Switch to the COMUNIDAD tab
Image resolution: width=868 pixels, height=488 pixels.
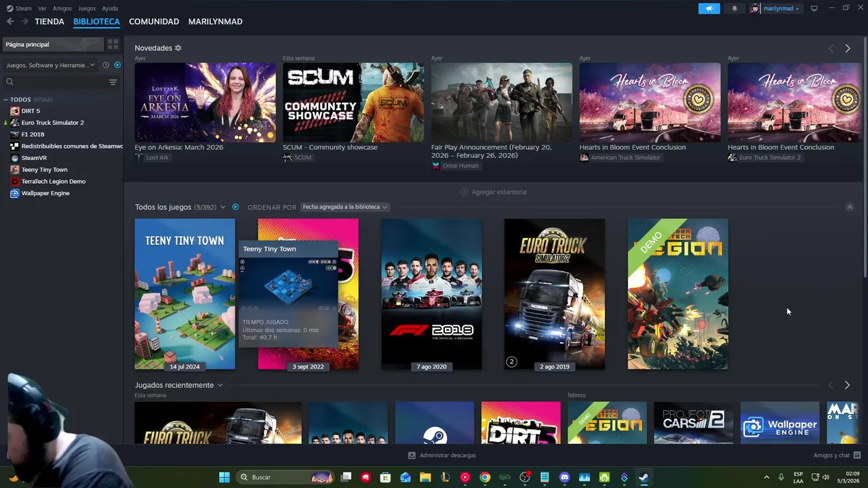[x=154, y=22]
